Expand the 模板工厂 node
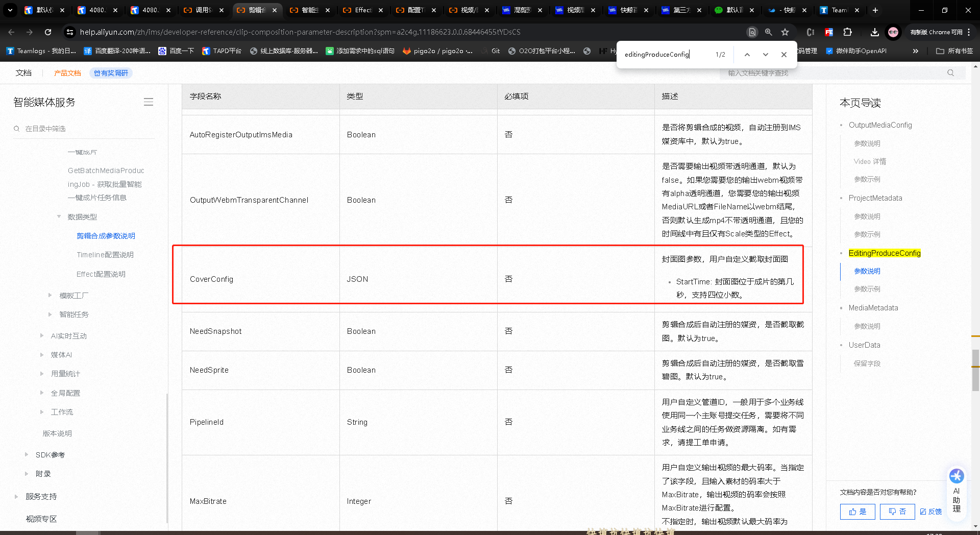This screenshot has width=980, height=535. [50, 295]
